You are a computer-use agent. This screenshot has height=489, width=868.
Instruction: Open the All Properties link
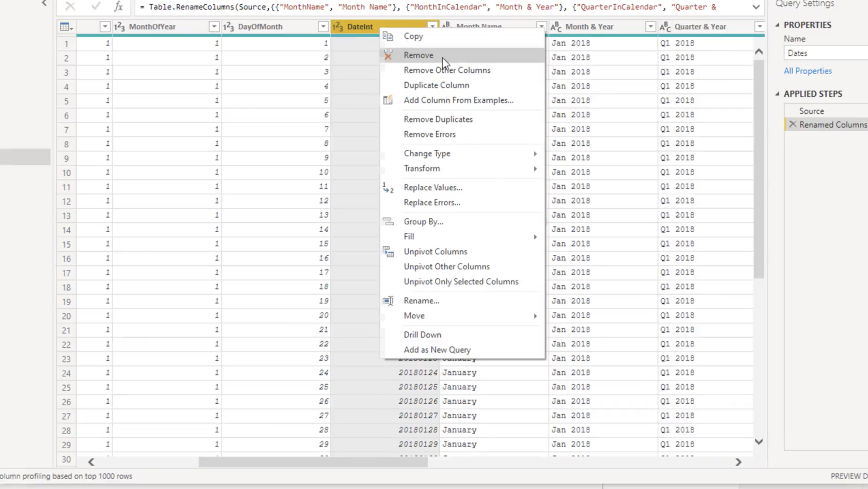(808, 71)
